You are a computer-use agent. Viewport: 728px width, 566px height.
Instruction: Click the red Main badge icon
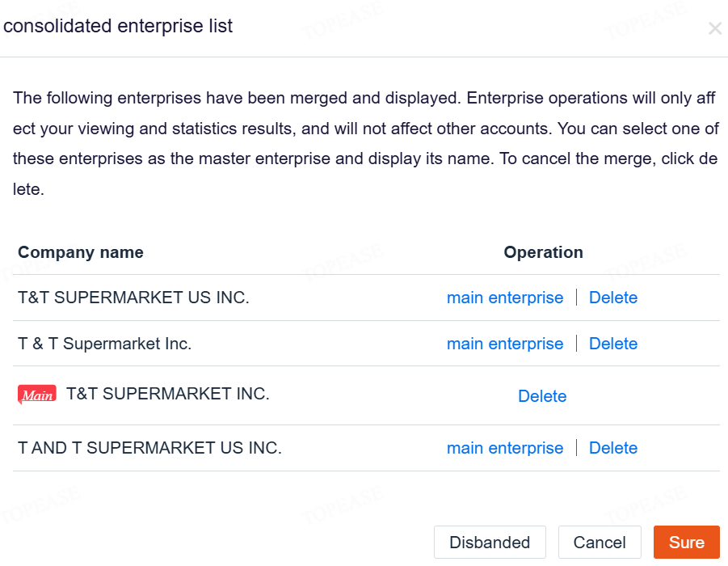[x=37, y=395]
